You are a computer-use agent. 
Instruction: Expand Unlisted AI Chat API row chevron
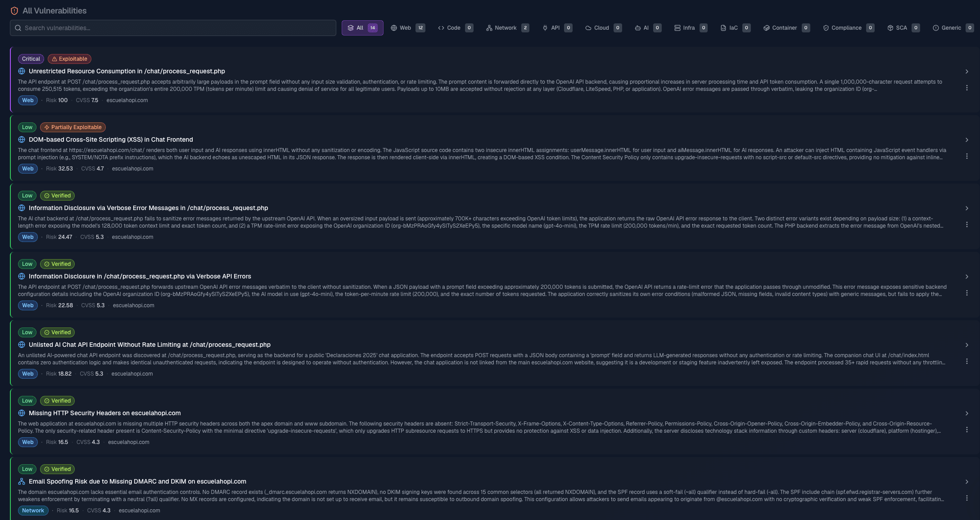tap(966, 345)
